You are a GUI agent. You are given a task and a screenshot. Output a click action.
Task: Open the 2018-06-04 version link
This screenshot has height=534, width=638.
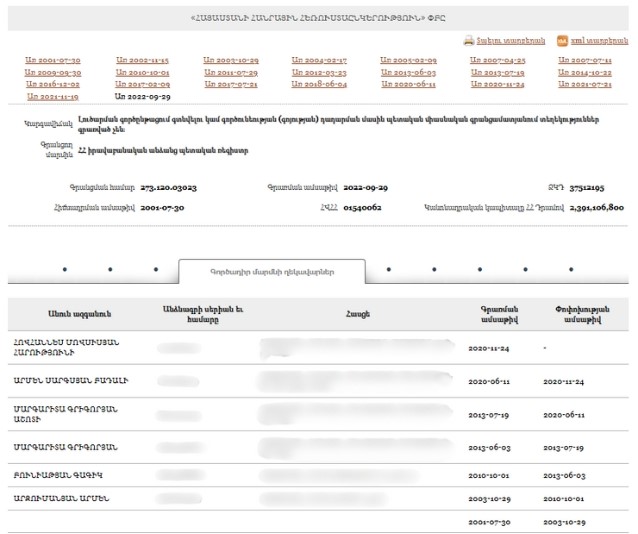tap(319, 85)
